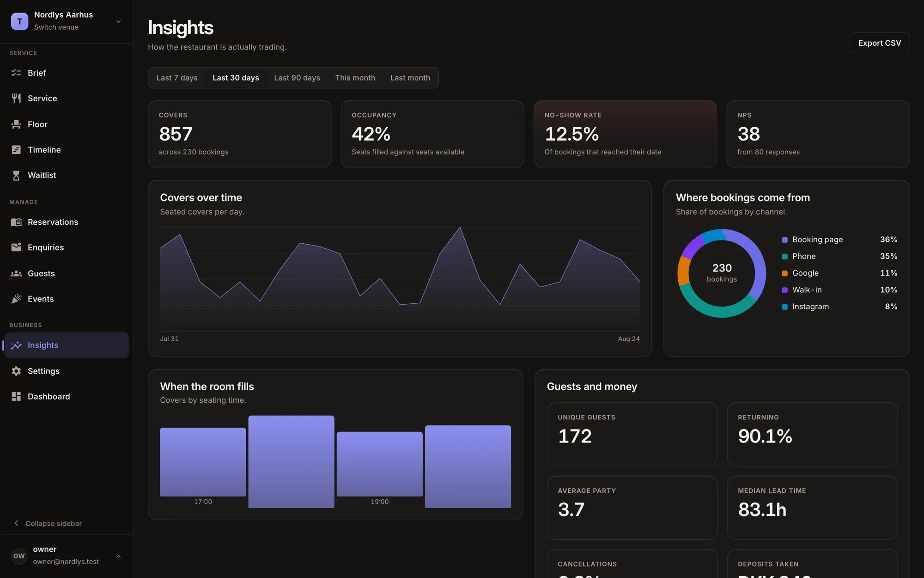This screenshot has height=578, width=924.
Task: Click the Deposits taken card label
Action: [768, 564]
